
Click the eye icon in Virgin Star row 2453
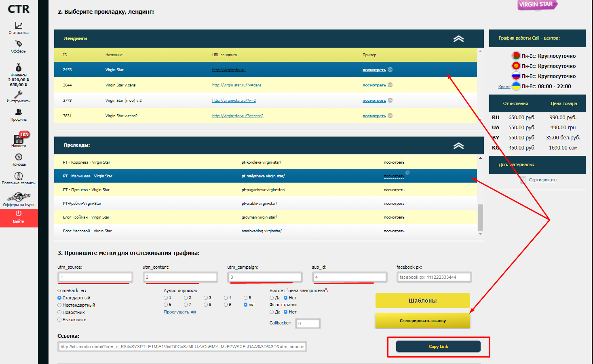(x=390, y=69)
